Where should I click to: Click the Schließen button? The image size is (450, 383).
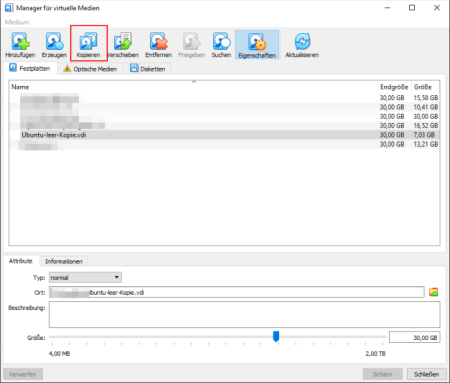[426, 374]
